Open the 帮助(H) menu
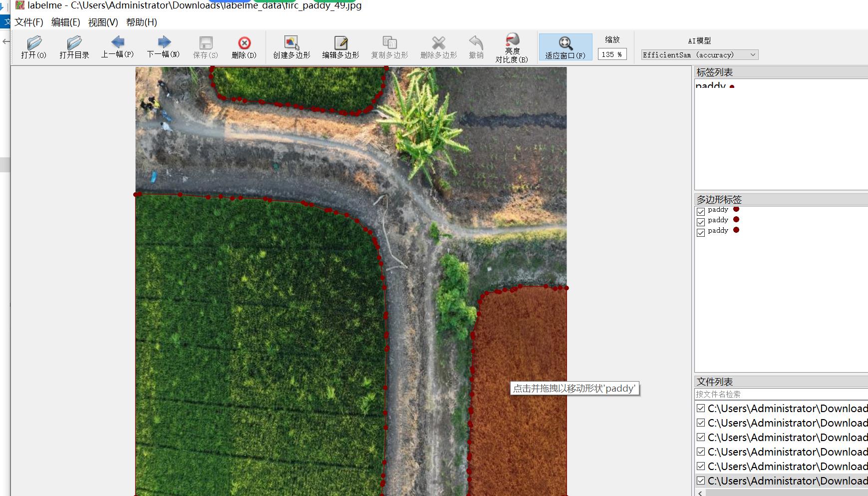Screen dimensions: 868x496 click(x=141, y=22)
